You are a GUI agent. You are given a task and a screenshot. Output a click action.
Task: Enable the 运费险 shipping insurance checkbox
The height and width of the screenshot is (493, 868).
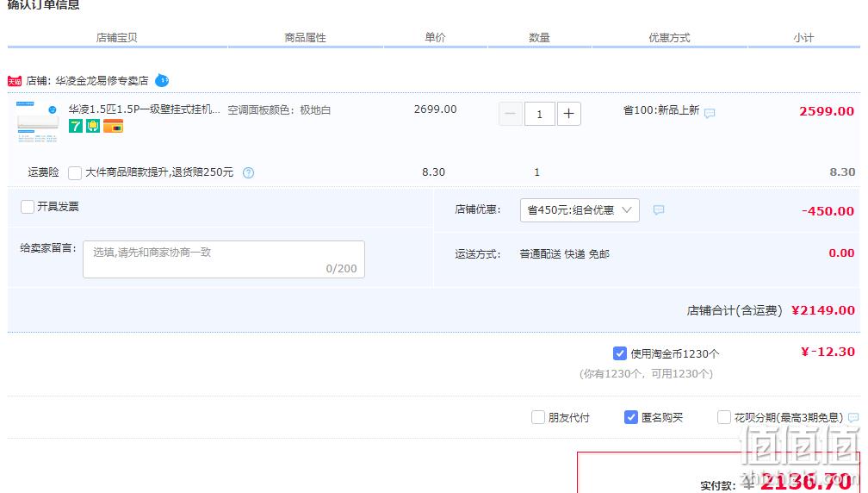(75, 173)
